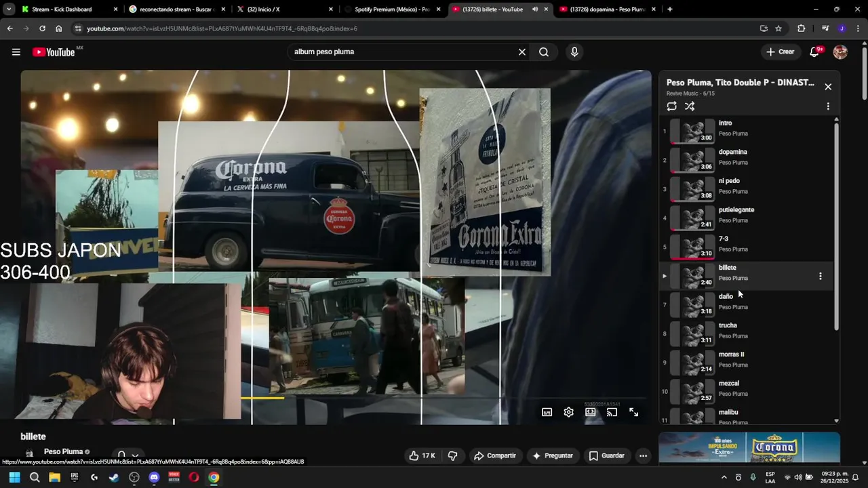
Task: Play the 7-3 track
Action: 746,247
